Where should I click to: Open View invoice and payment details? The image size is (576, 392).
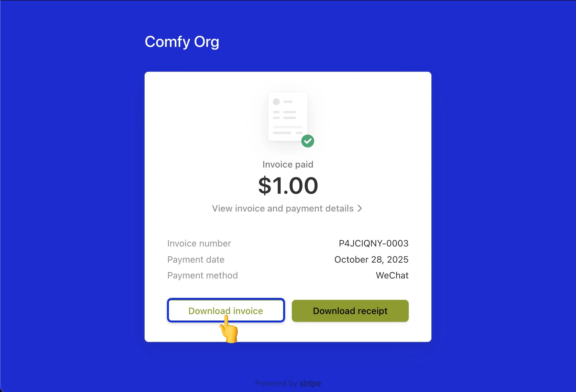pyautogui.click(x=282, y=209)
